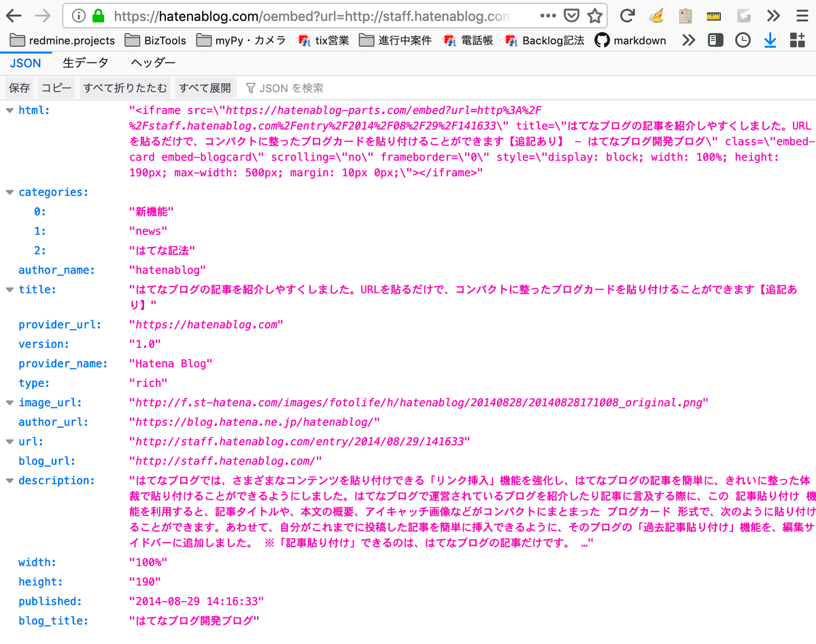
Task: Select the "rich" type value
Action: pyautogui.click(x=148, y=383)
